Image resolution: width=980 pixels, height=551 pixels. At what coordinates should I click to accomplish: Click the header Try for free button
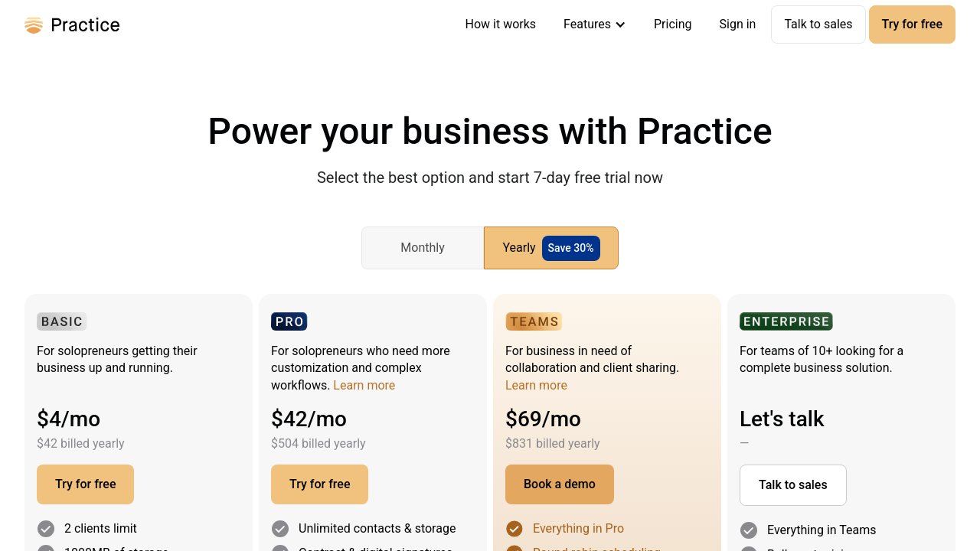[911, 24]
